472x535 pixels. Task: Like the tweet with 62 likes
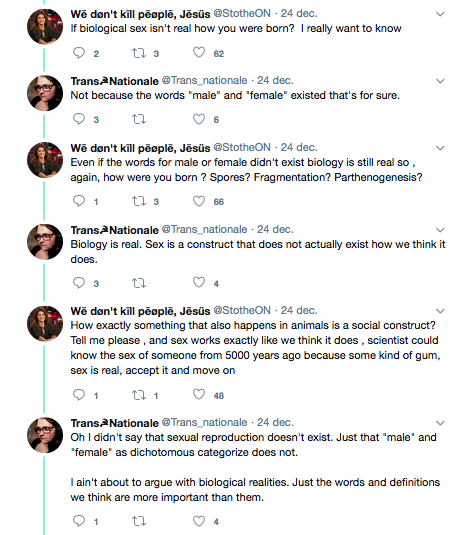point(199,53)
